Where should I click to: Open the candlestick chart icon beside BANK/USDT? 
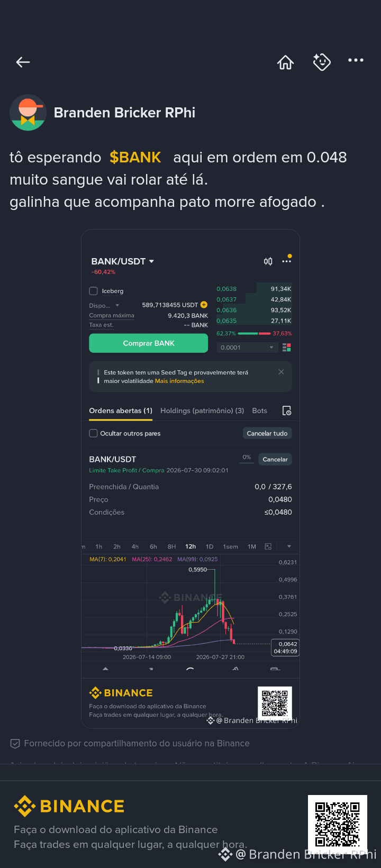tap(268, 261)
